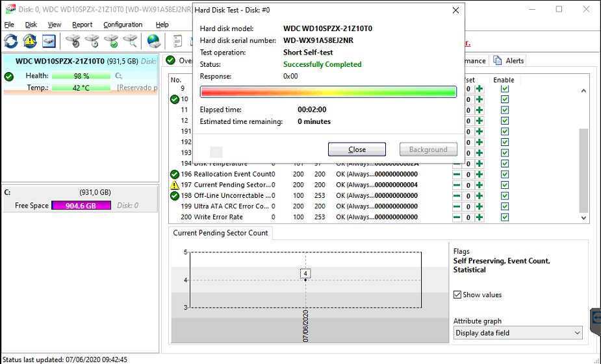The height and width of the screenshot is (364, 601).
Task: Toggle Enable checkbox for attribute row 10
Action: tap(505, 99)
